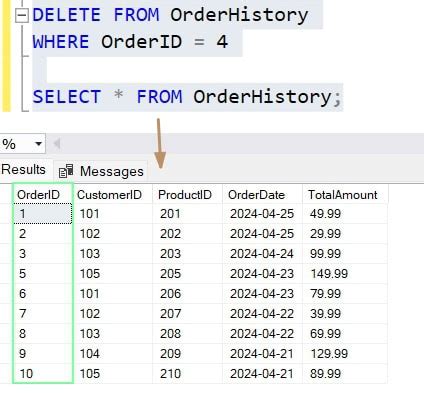Click TotalAmount cell 39.99
This screenshot has width=424, height=393.
[x=345, y=314]
